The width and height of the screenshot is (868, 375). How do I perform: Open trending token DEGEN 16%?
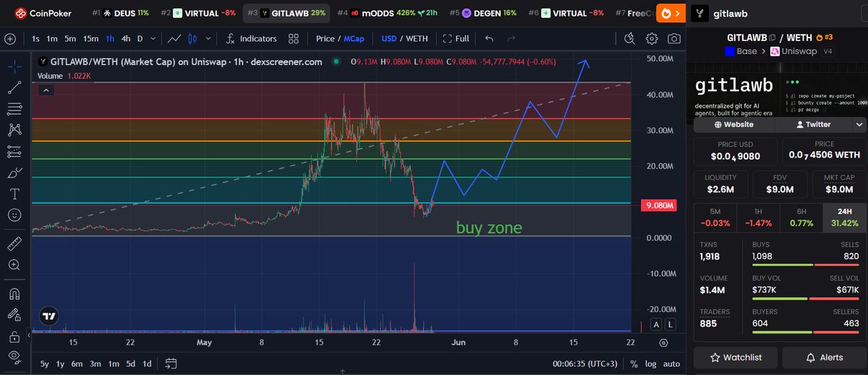(x=483, y=13)
